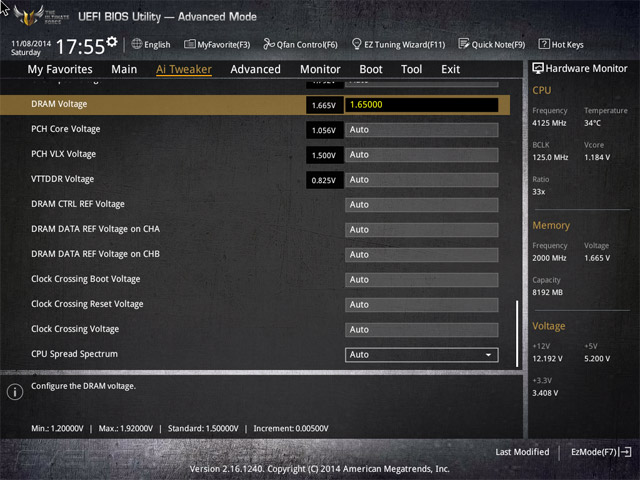Viewport: 640px width, 480px height.
Task: Launch EZ Tuning Wizard bulb icon
Action: coord(356,44)
